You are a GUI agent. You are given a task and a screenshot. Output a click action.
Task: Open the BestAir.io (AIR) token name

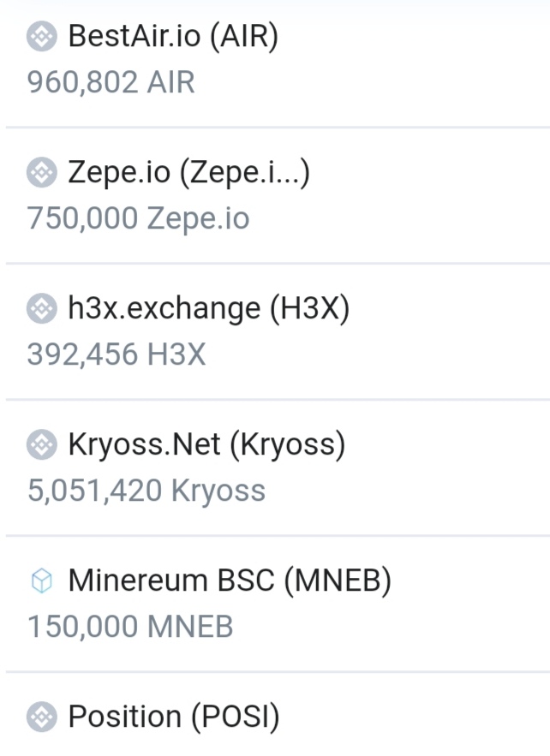173,36
